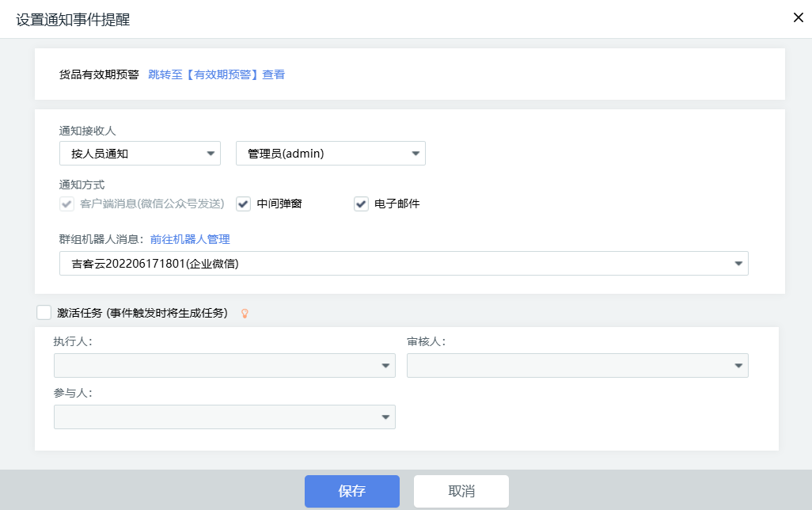Click the 货品有效期预警 label text

coord(99,74)
